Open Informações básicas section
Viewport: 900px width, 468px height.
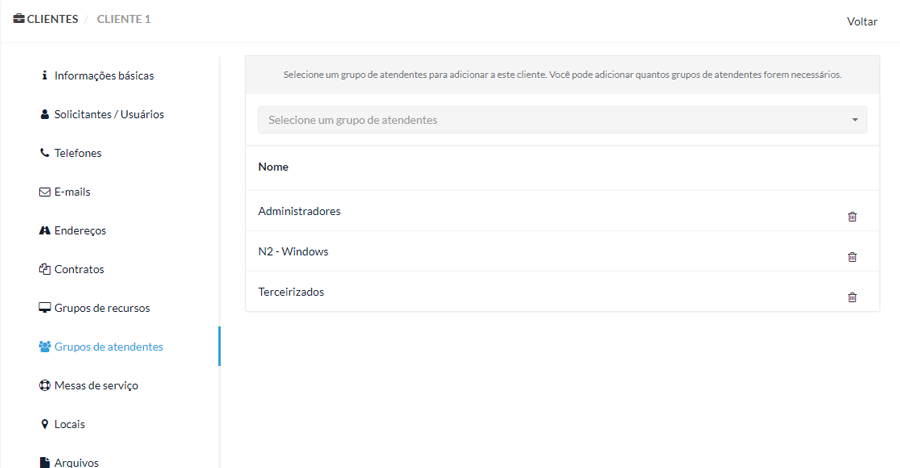click(x=104, y=76)
